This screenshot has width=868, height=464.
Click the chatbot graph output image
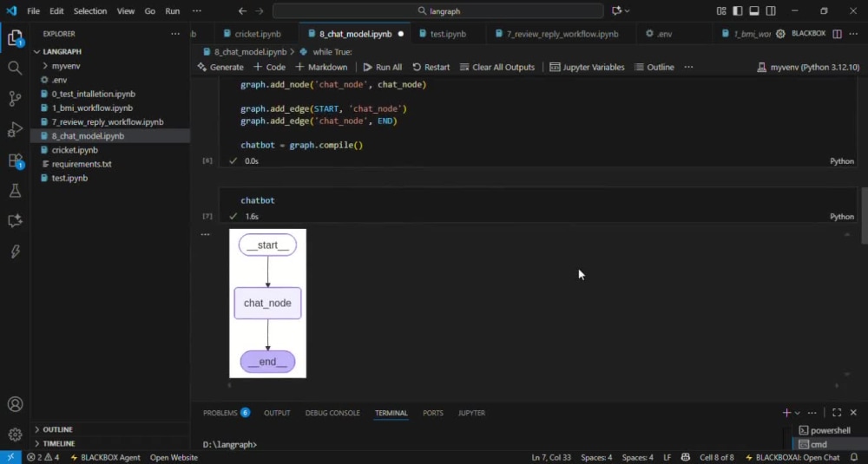coord(267,303)
